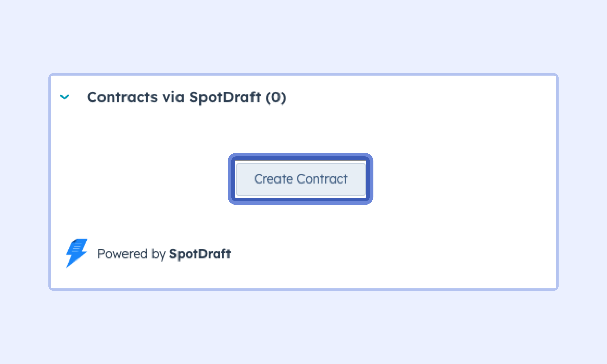Click the Powered by label next to logo

[x=132, y=254]
